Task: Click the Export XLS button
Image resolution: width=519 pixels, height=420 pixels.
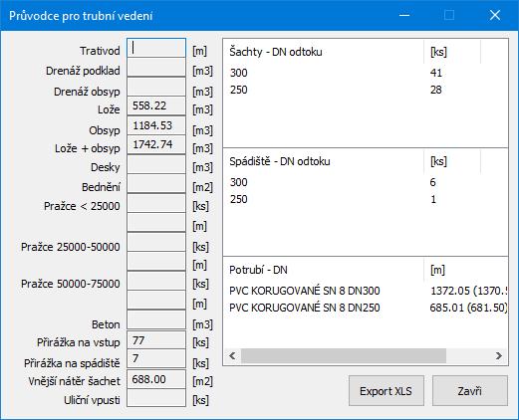Action: pyautogui.click(x=387, y=391)
